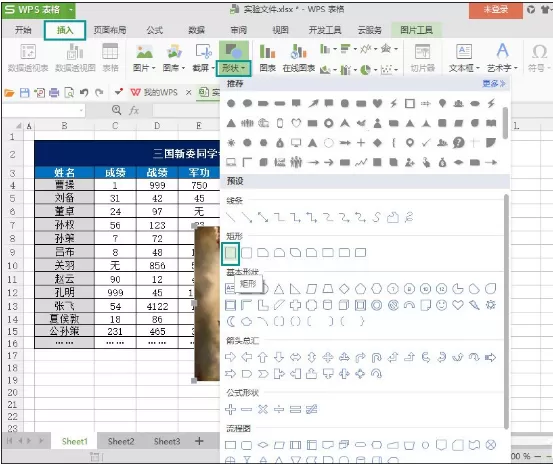Insert a 数据透视图 pivot chart
The height and width of the screenshot is (464, 553).
coord(75,58)
